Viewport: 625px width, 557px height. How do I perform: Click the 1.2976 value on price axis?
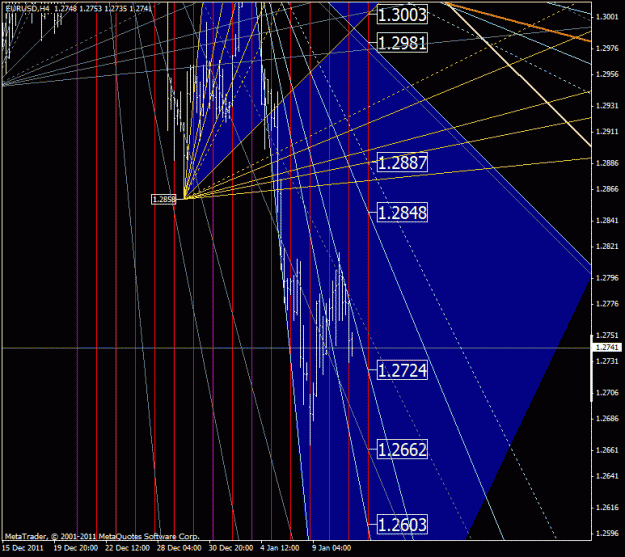click(x=607, y=48)
